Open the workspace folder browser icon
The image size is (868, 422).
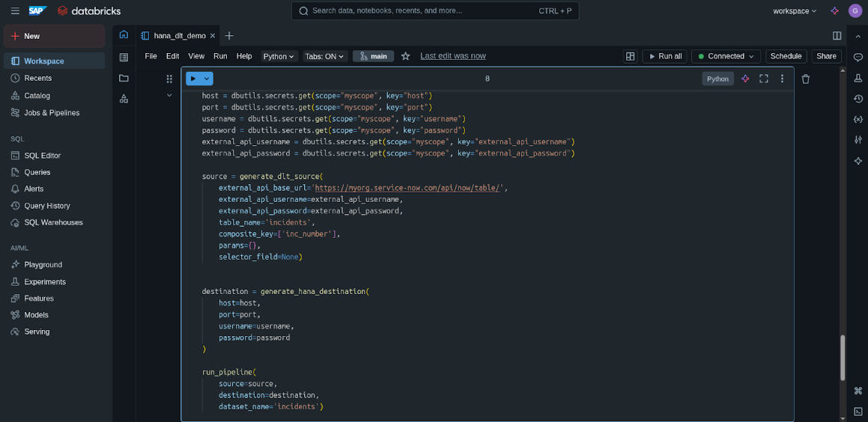[x=124, y=78]
